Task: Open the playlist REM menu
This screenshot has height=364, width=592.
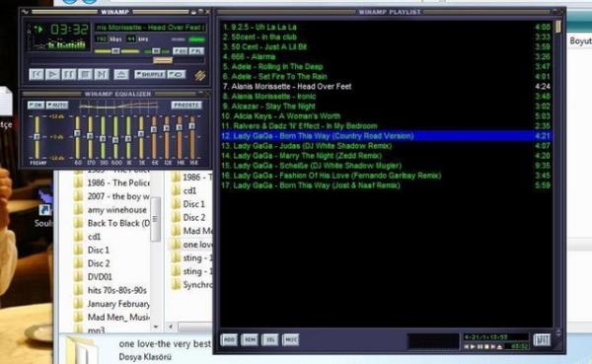Action: 250,340
